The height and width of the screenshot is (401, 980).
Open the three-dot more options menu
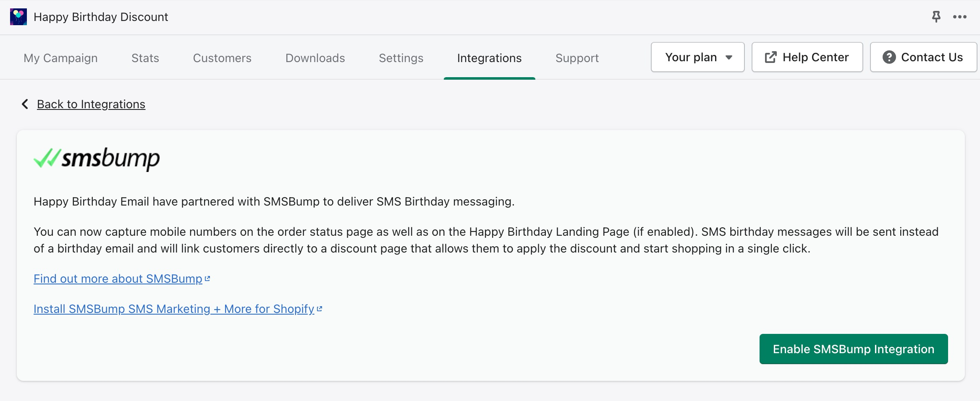click(x=959, y=17)
